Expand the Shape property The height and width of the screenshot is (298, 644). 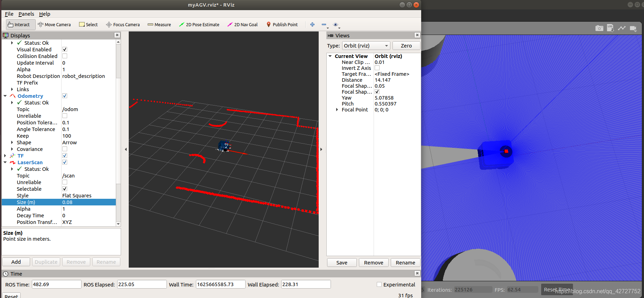tap(12, 142)
